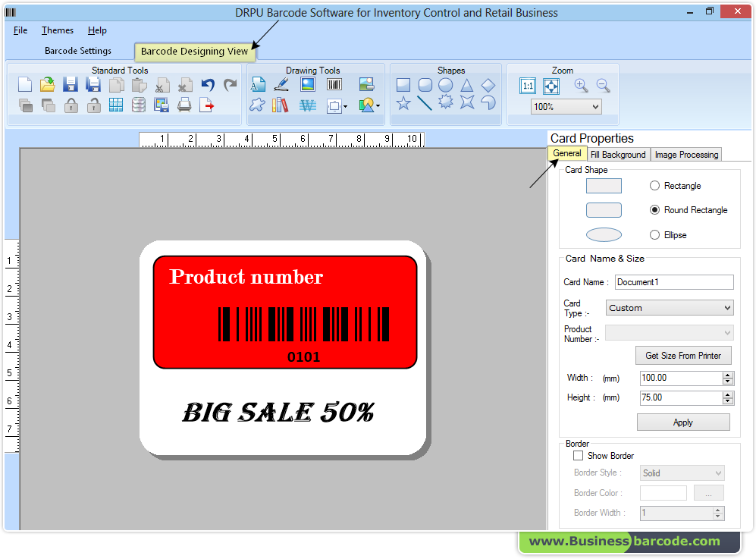Viewport: 756px width, 559px height.
Task: Open the image library books icon
Action: (x=280, y=105)
